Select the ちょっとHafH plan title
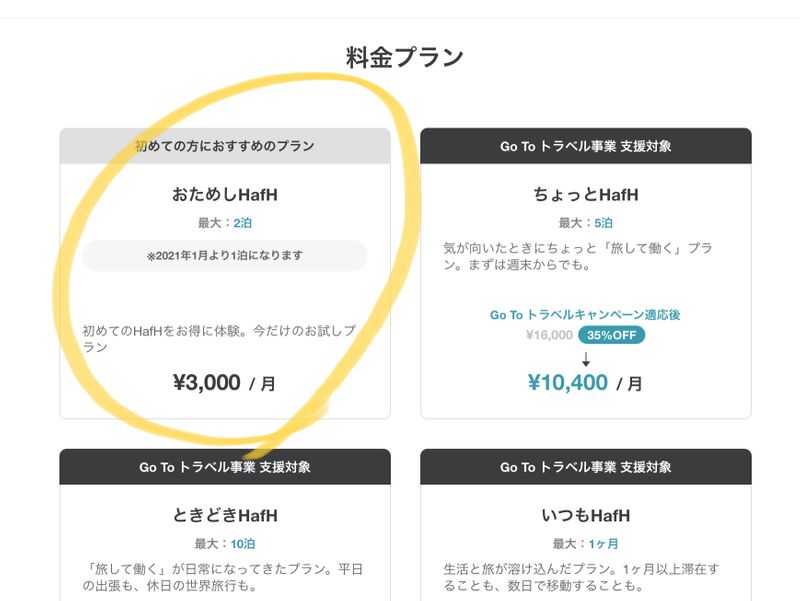Screen dimensions: 800x601 (x=585, y=194)
